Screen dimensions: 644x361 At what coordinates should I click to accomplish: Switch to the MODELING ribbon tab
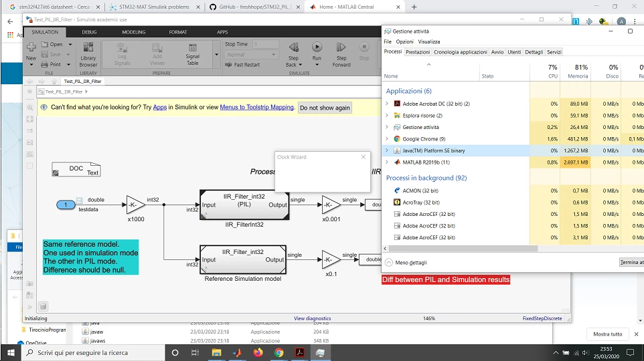pos(133,32)
